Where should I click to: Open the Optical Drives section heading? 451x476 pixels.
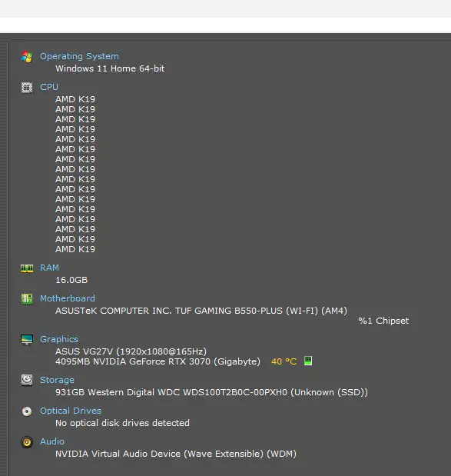pyautogui.click(x=71, y=411)
